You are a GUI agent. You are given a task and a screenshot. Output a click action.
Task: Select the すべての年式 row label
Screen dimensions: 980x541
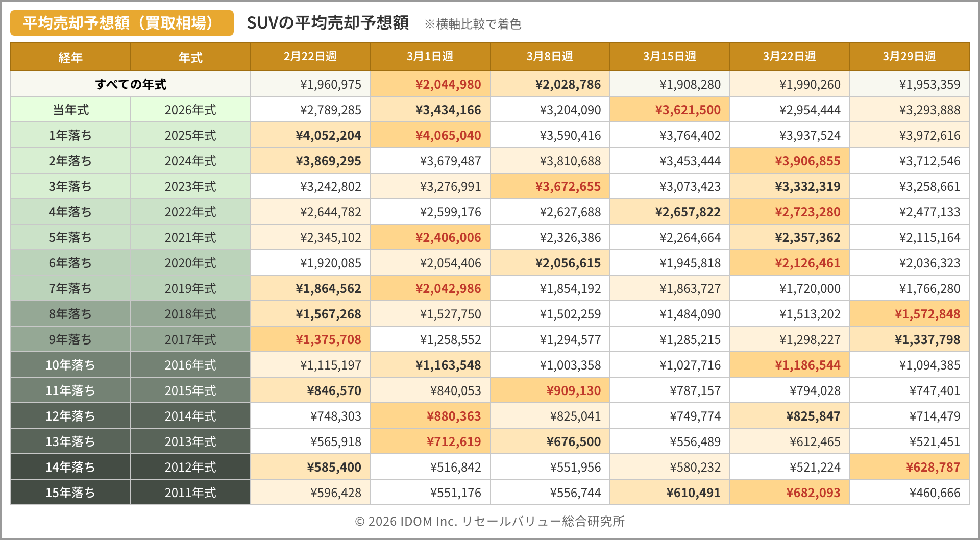point(131,84)
